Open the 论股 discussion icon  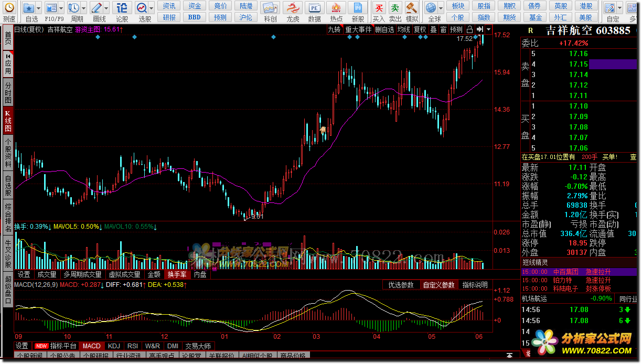tap(122, 8)
